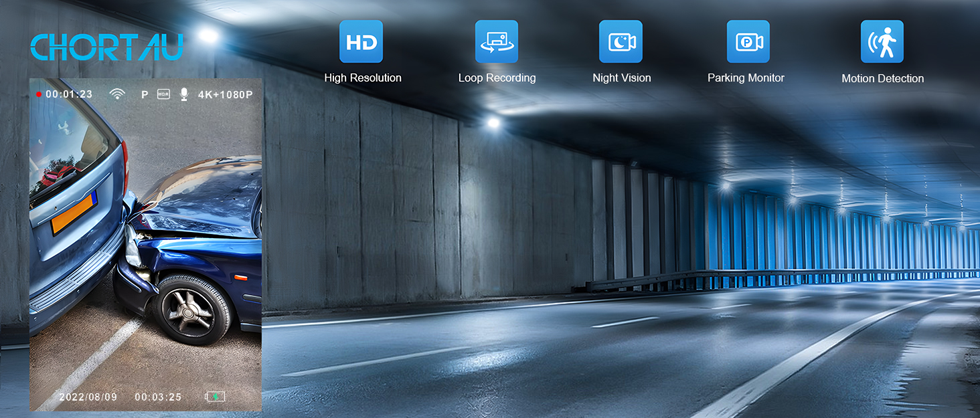Click the HD High Resolution icon

361,41
